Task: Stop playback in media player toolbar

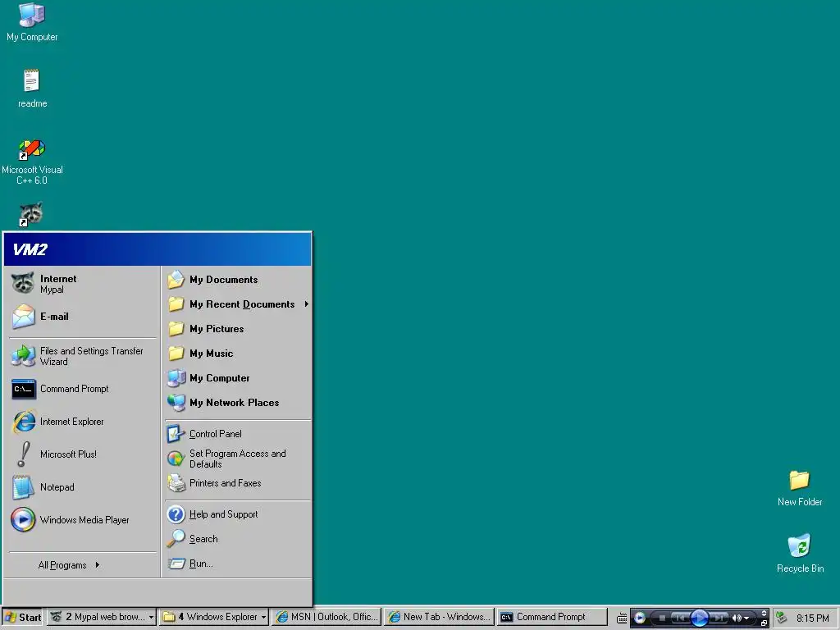Action: 662,619
